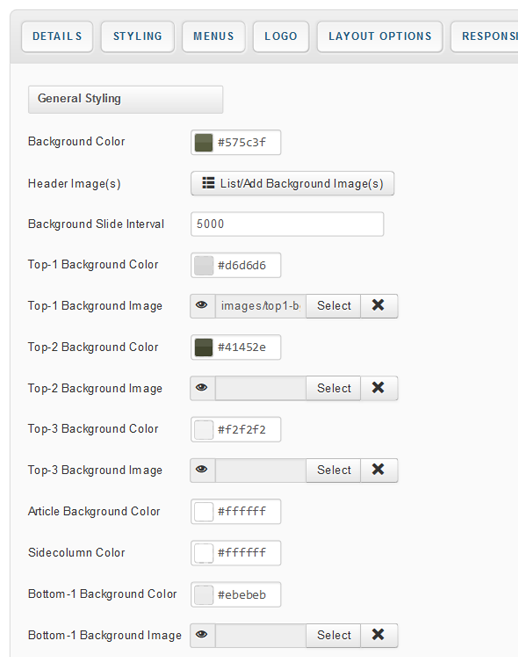Clear Top-2 Background Image with X icon
518x657 pixels.
[x=379, y=388]
